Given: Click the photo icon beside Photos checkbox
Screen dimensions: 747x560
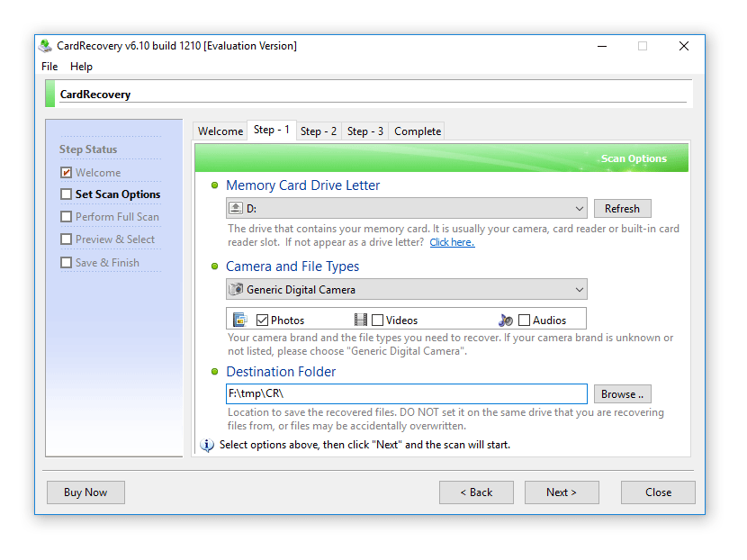Looking at the screenshot, I should pyautogui.click(x=239, y=320).
